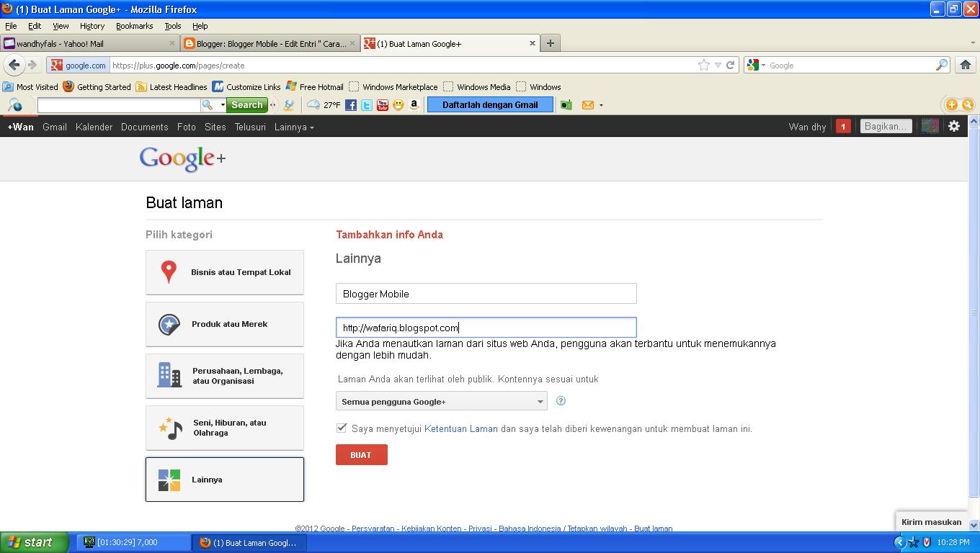Open the mail envelope toolbar icon
This screenshot has width=980, height=553.
point(588,105)
